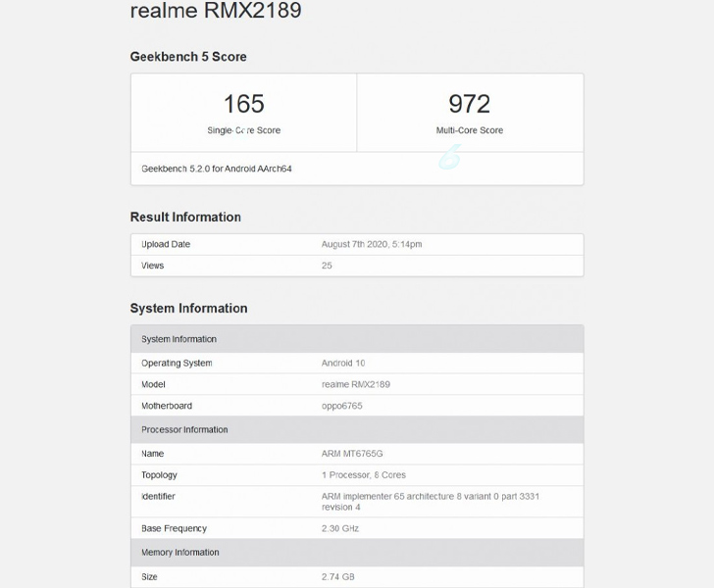
Task: Select the '2.30 GHz' value
Action: point(340,528)
